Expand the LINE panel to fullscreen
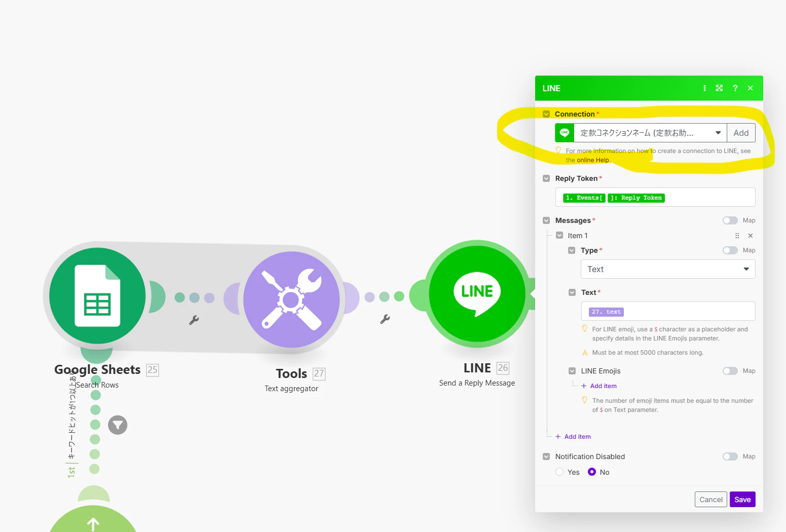The width and height of the screenshot is (786, 532). point(719,88)
